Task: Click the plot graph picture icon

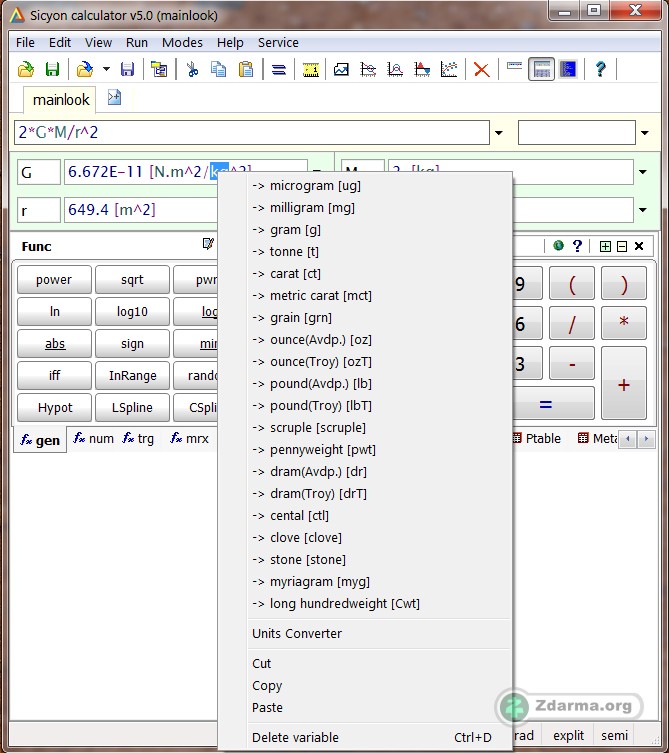Action: click(341, 70)
